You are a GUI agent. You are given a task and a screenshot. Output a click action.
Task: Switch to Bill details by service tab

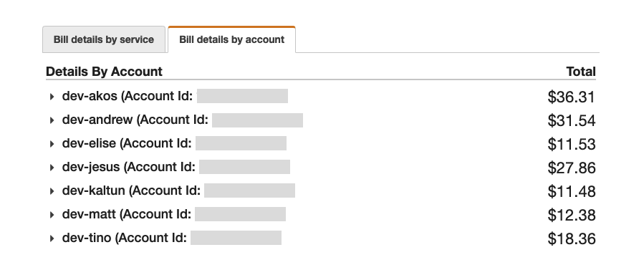pos(104,40)
